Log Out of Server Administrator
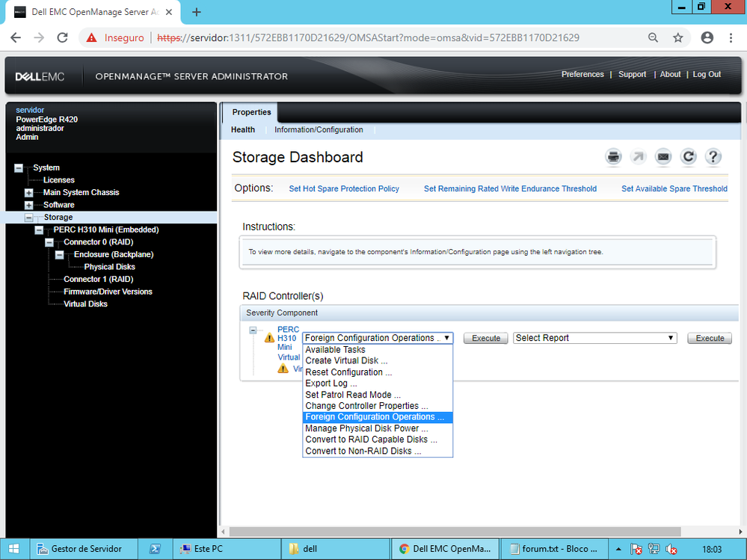Viewport: 747px width, 560px height. tap(707, 74)
